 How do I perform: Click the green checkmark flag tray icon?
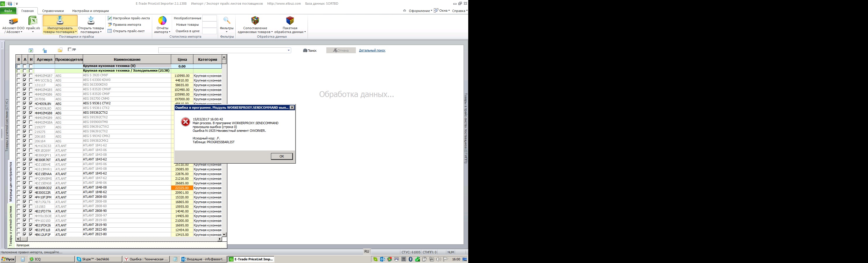tap(418, 259)
